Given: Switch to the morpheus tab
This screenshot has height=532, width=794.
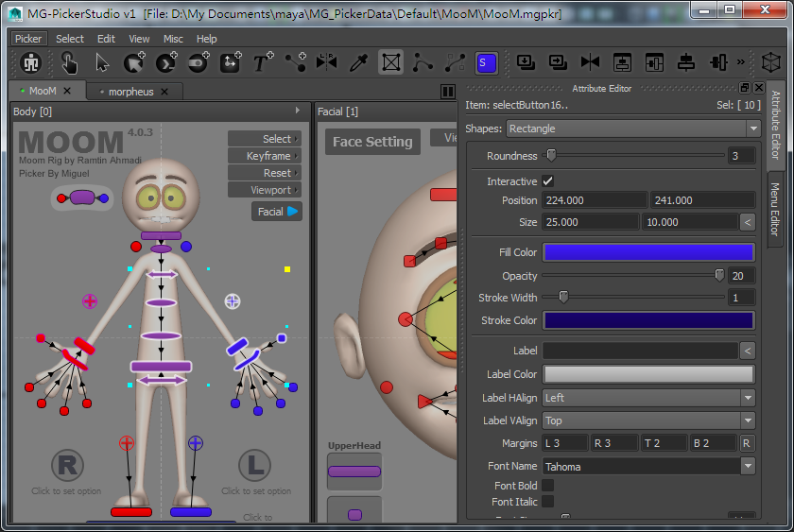Looking at the screenshot, I should pyautogui.click(x=130, y=92).
